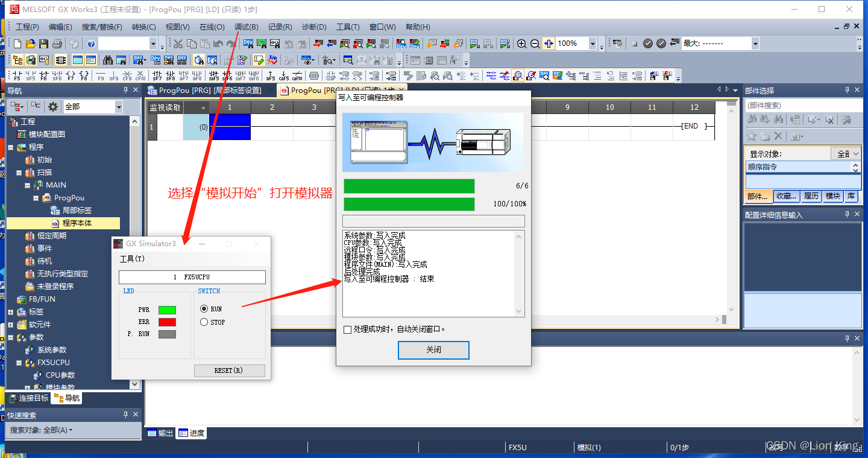Click the Undo arrow icon

click(x=218, y=44)
